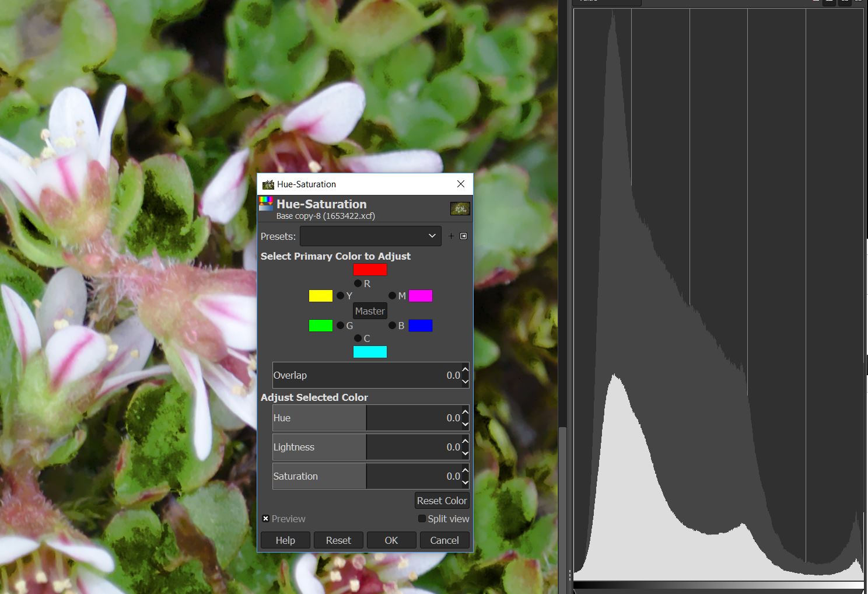This screenshot has width=868, height=594.
Task: Select the C (cyan) primary color radio
Action: [358, 338]
